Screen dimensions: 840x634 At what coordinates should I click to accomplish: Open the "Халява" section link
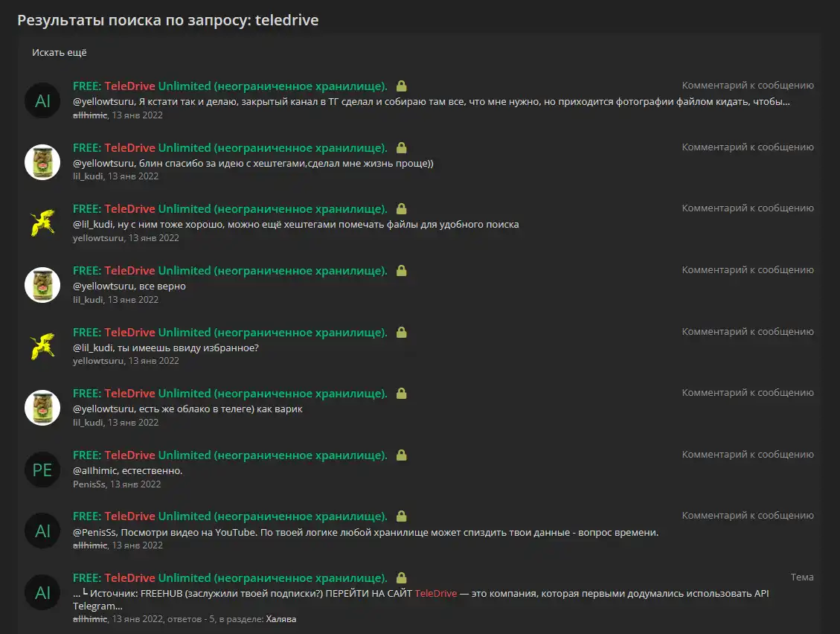click(x=280, y=618)
